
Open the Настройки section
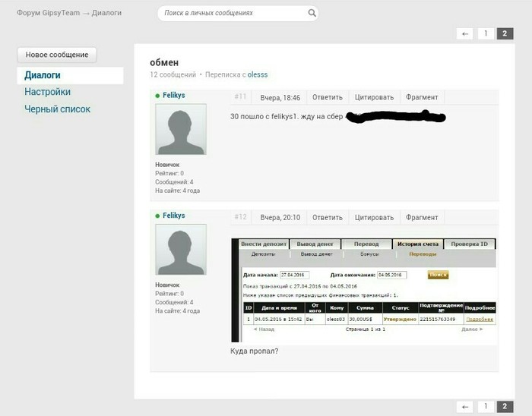tap(47, 92)
